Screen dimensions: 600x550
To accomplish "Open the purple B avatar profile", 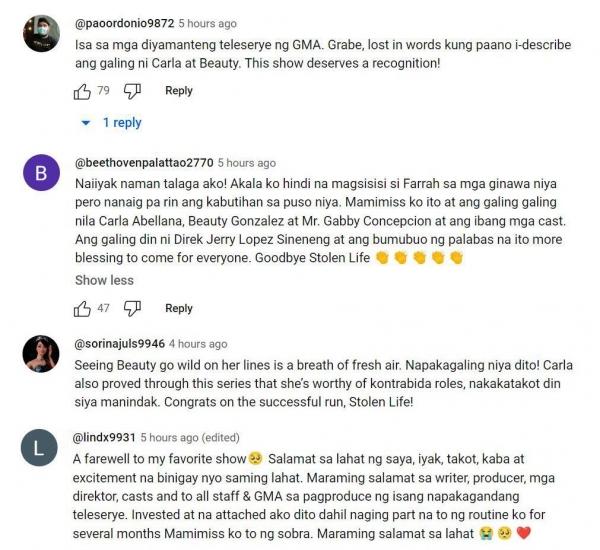I will 41,173.
